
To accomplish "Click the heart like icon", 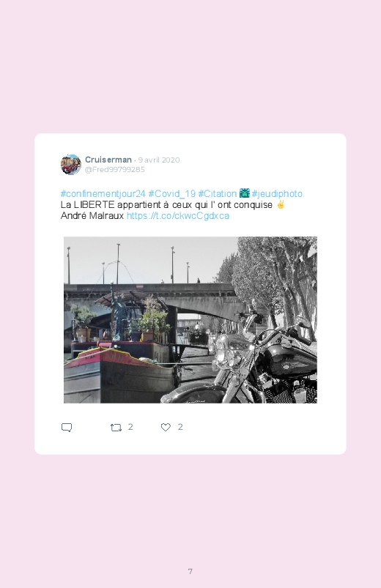I will [166, 427].
